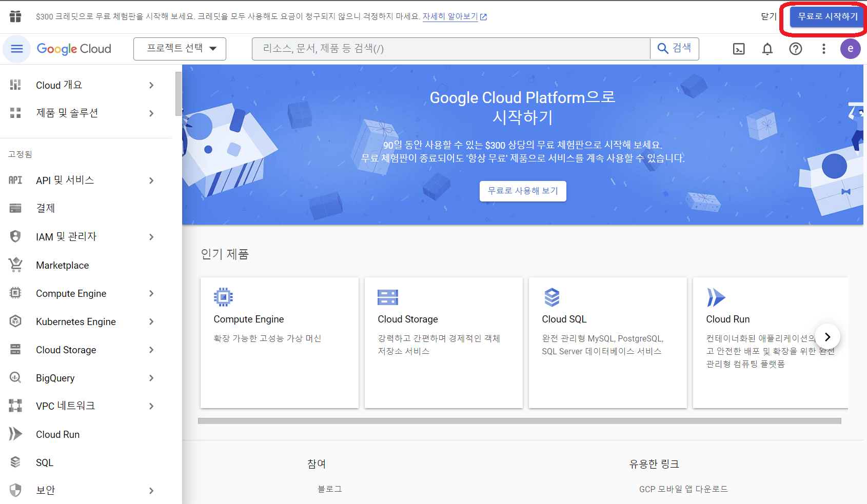Open the Cloud Storage product card
867x504 pixels.
444,343
